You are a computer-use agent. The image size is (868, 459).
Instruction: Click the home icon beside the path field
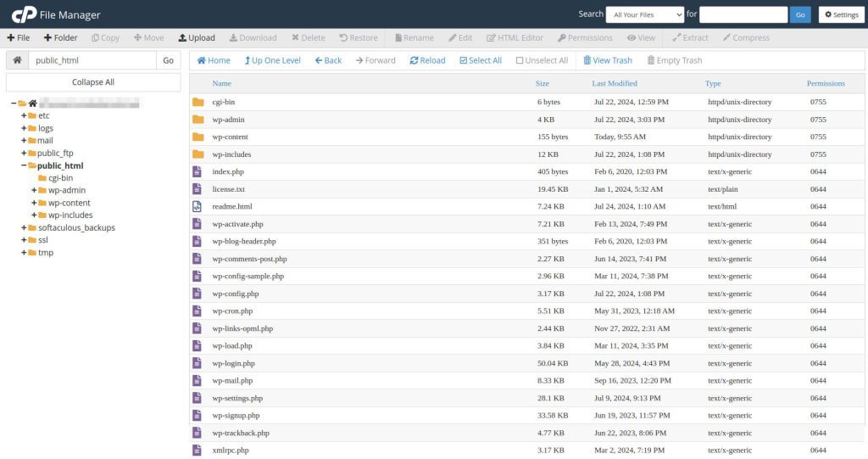pyautogui.click(x=17, y=60)
